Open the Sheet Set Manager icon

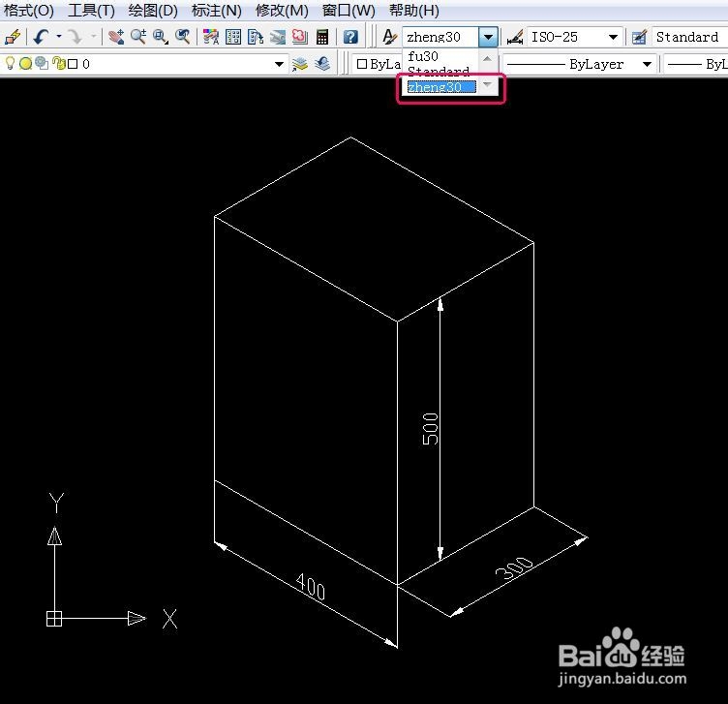278,37
